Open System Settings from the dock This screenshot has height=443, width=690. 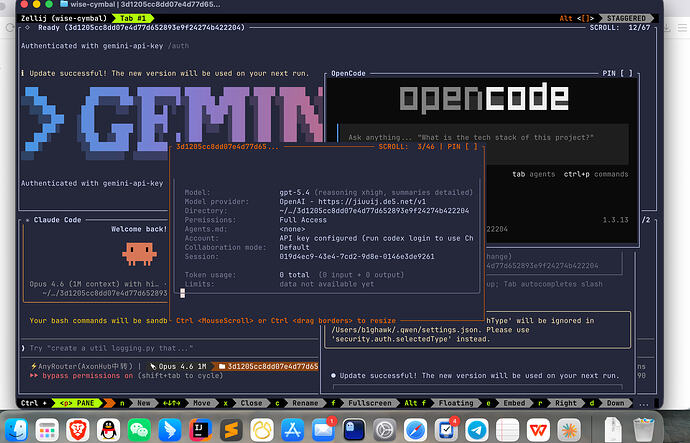(x=385, y=429)
